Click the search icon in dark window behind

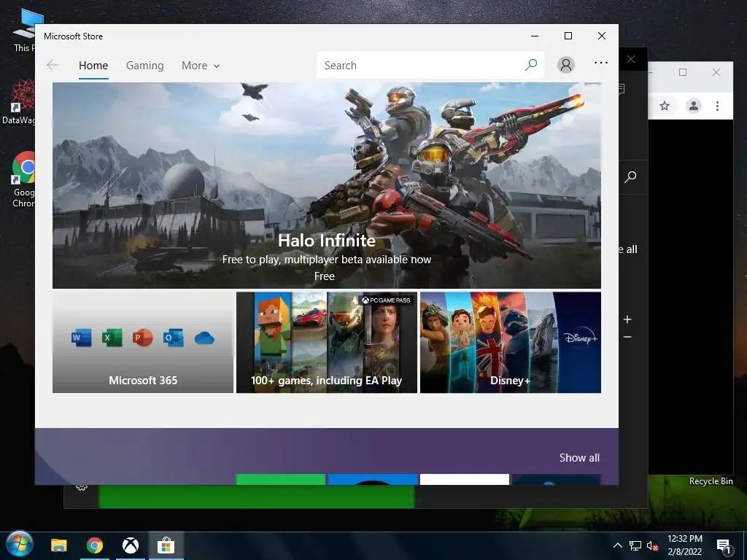pyautogui.click(x=630, y=176)
